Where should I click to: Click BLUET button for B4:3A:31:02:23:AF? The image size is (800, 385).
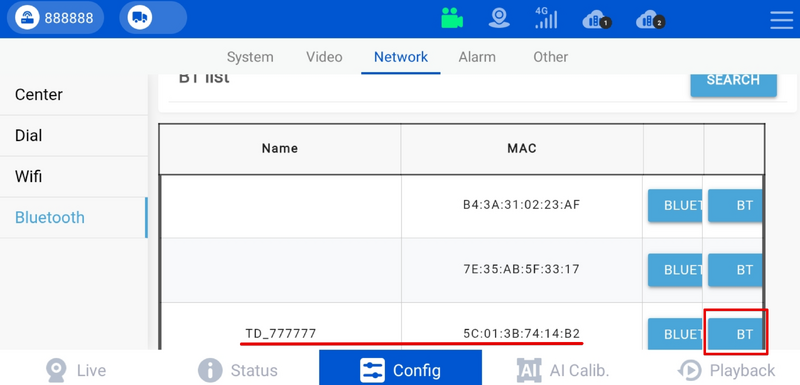(675, 206)
